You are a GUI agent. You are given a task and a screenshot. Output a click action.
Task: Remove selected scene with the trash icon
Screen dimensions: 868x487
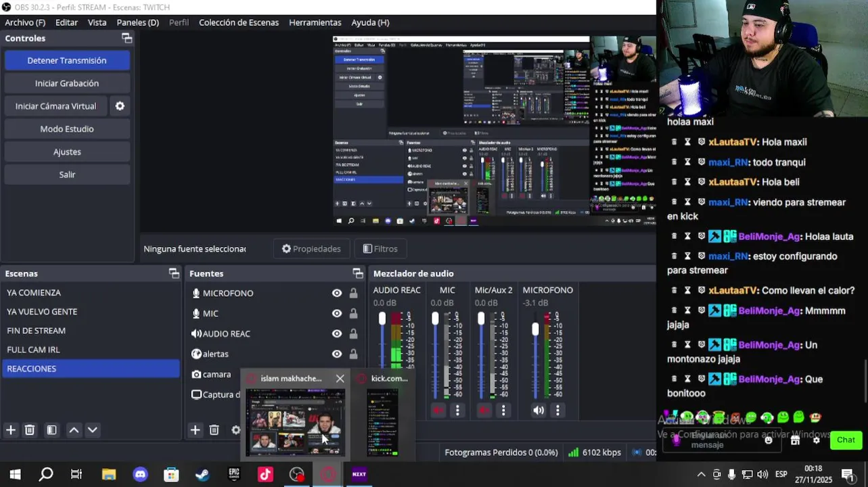coord(30,430)
